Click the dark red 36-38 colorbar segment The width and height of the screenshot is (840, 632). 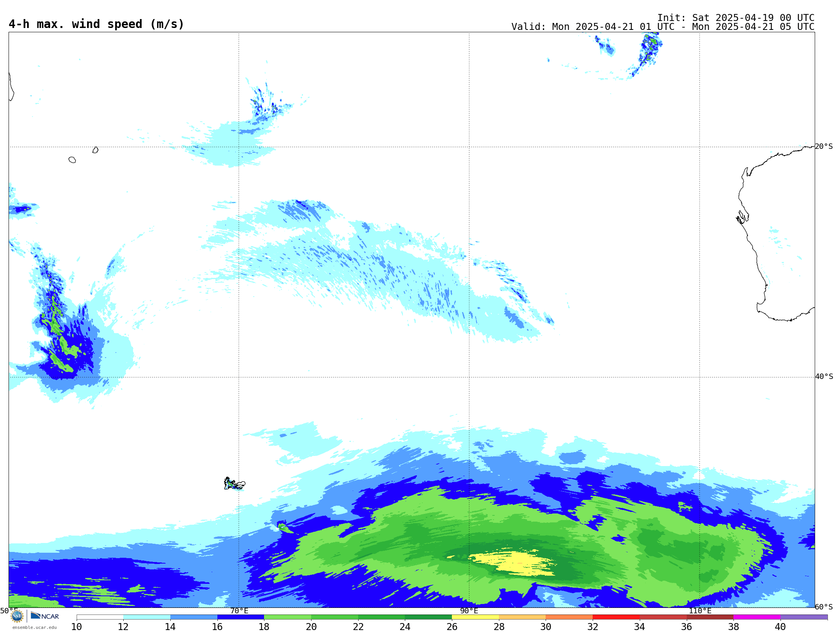coord(710,617)
